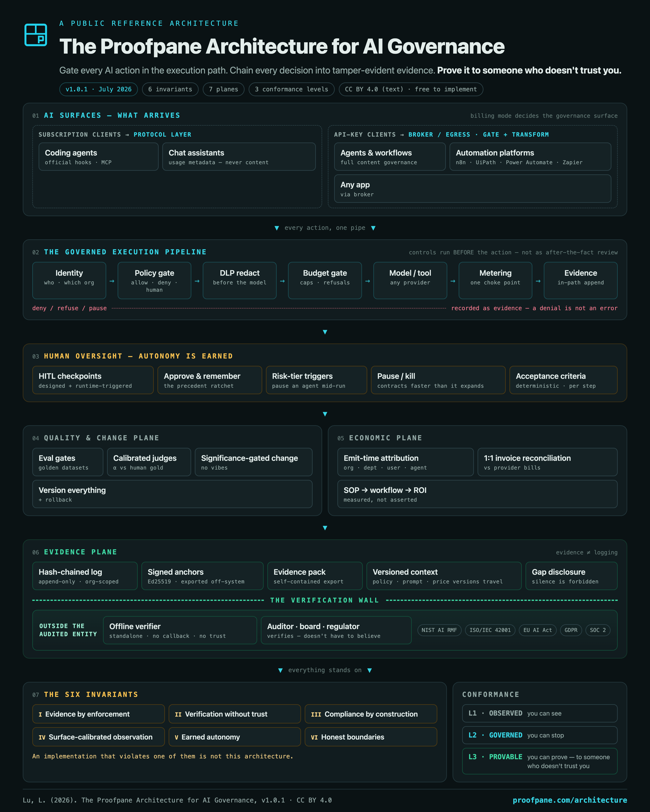Screen dimensions: 650x812
Task: Click the SOP → workflow → ROI card
Action: [x=477, y=494]
